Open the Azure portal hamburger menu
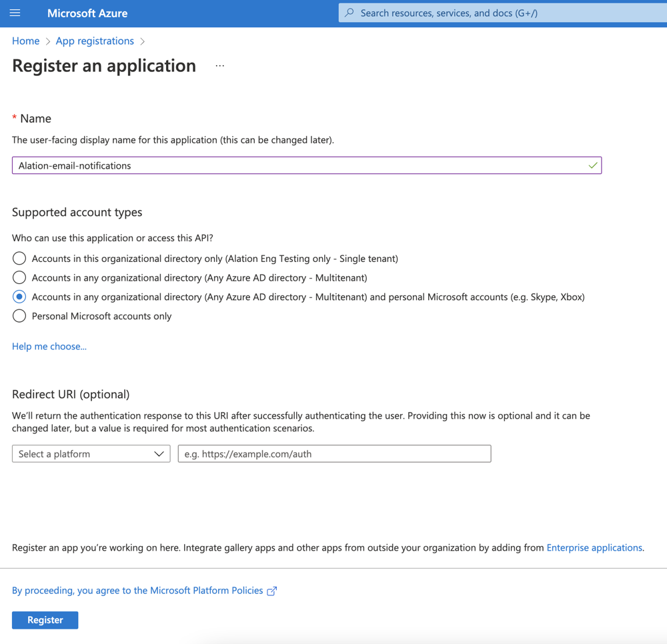667x644 pixels. [15, 13]
